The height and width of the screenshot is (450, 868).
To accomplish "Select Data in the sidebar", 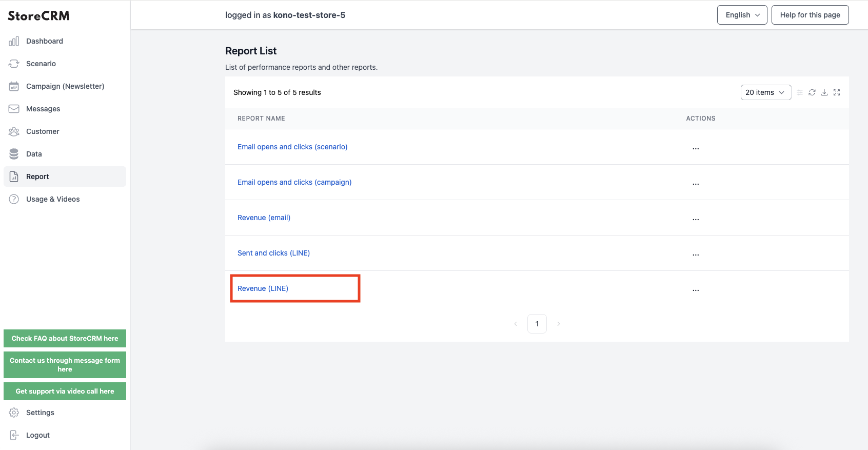I will (x=65, y=154).
